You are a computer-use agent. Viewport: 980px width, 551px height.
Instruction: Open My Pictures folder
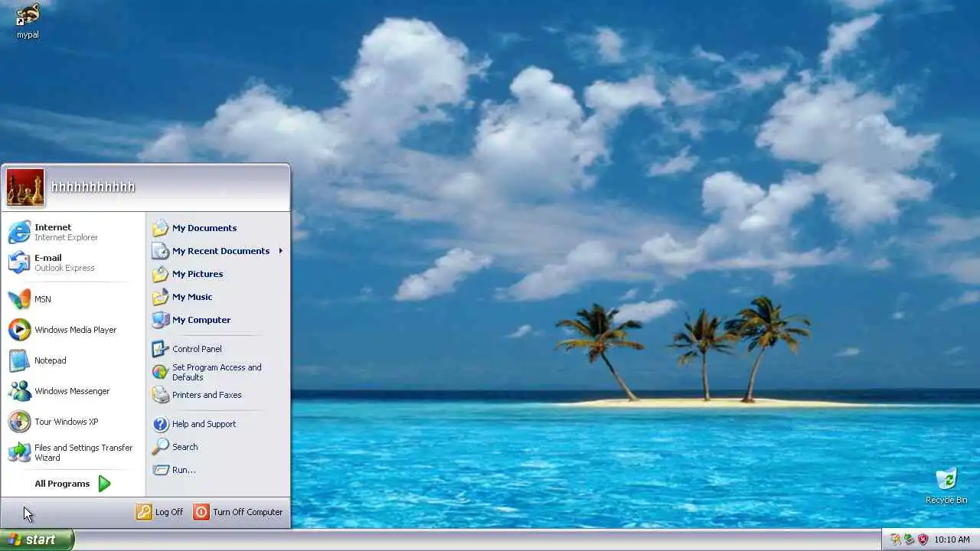tap(217, 274)
